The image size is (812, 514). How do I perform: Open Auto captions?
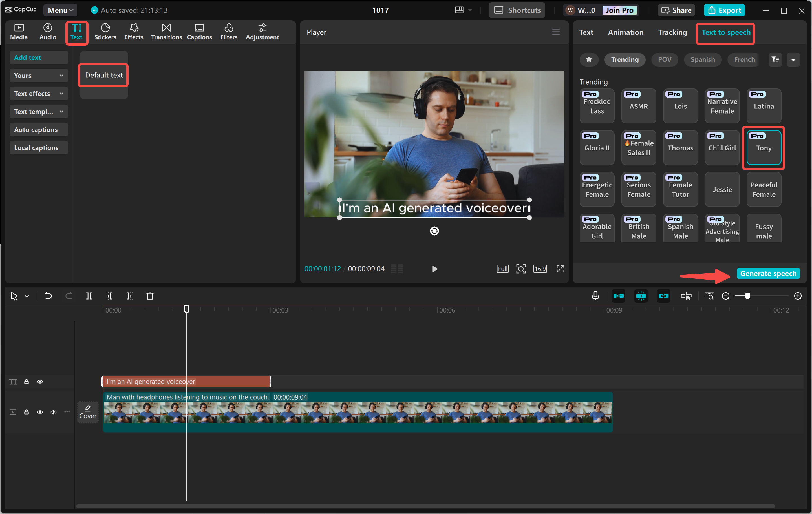[x=38, y=129]
